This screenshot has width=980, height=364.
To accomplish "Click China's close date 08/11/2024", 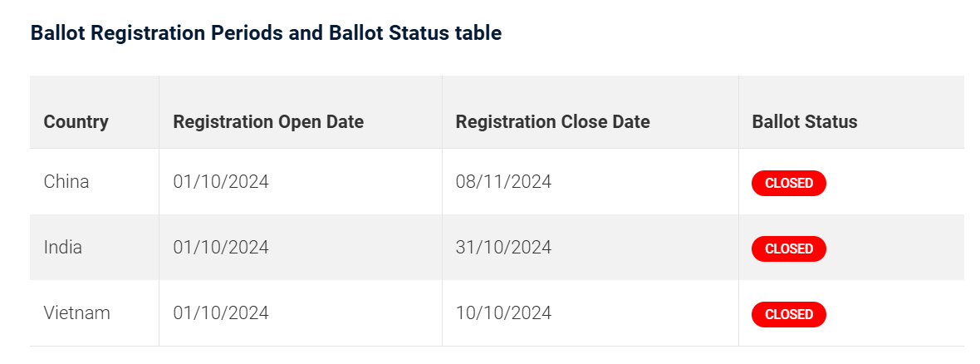I will (x=504, y=182).
